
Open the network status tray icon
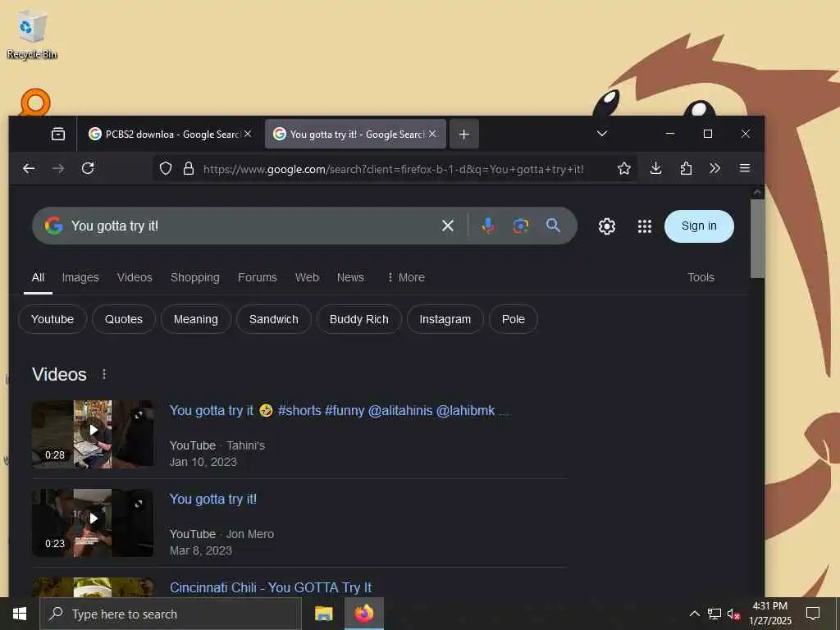coord(714,614)
